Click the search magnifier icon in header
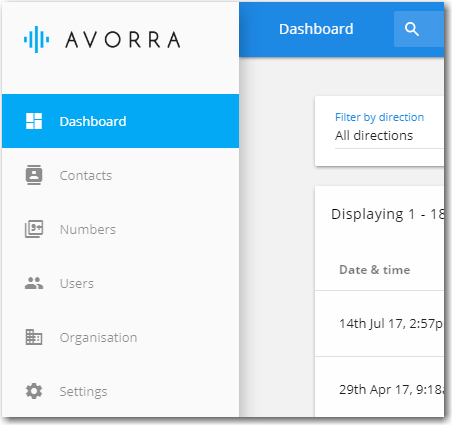Image resolution: width=452 pixels, height=425 pixels. [412, 29]
